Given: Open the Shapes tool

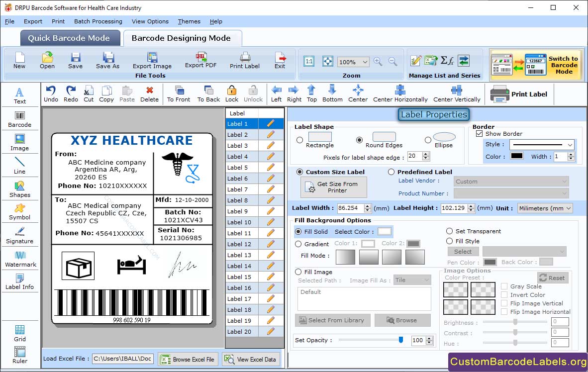Looking at the screenshot, I should [x=19, y=189].
